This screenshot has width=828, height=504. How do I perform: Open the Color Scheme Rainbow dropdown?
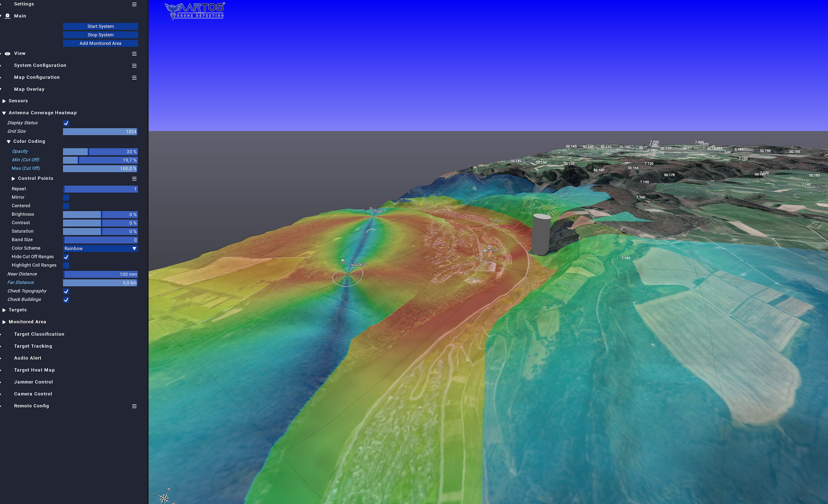pyautogui.click(x=100, y=249)
